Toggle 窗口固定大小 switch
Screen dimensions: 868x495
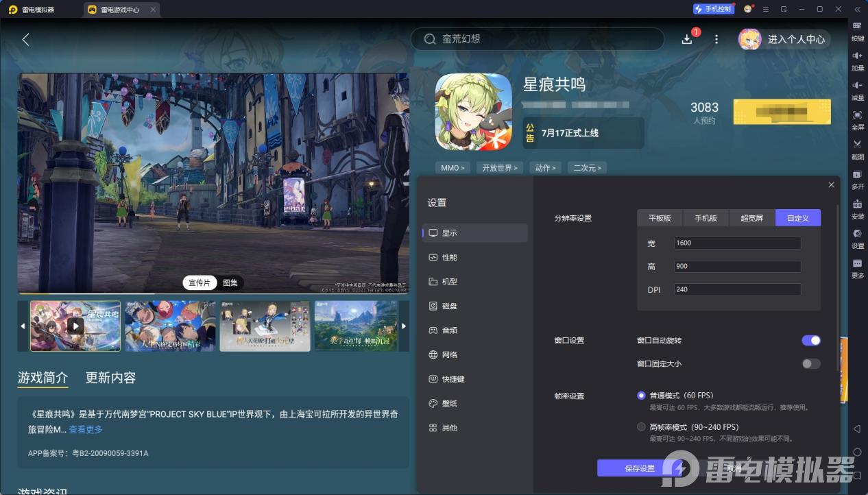point(811,363)
